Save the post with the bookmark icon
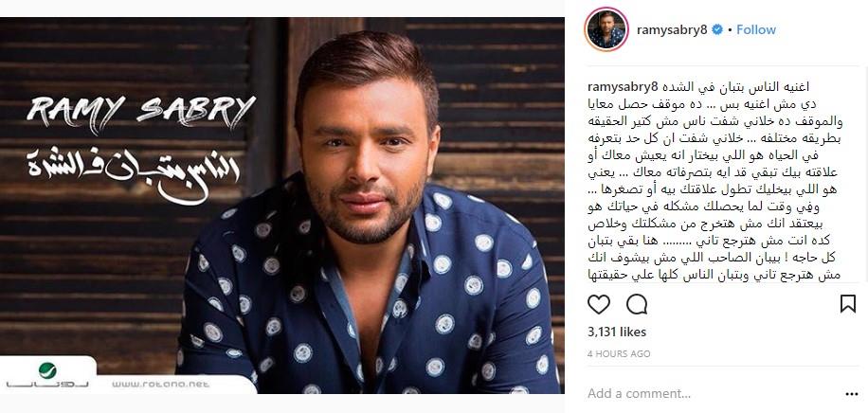The image size is (868, 413). pyautogui.click(x=847, y=304)
